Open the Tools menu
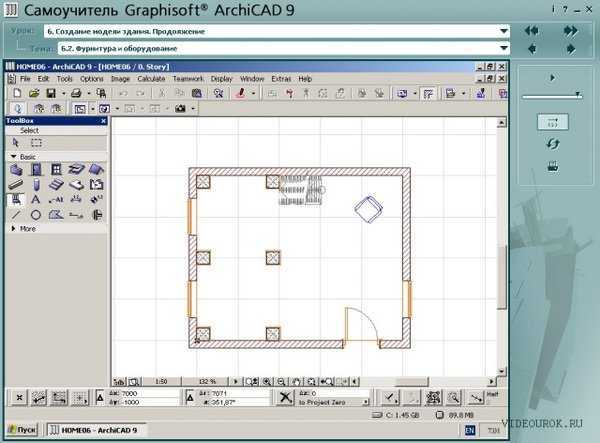This screenshot has height=443, width=600. pyautogui.click(x=65, y=78)
